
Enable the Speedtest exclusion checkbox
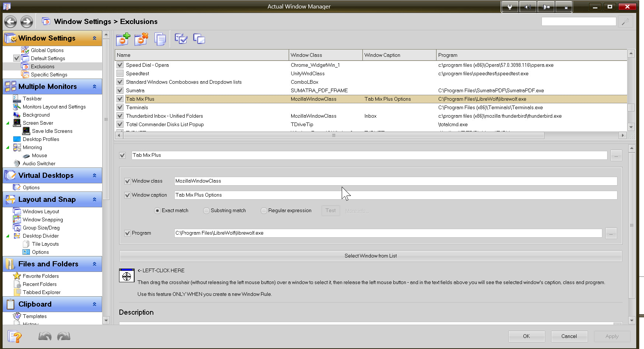coord(120,73)
